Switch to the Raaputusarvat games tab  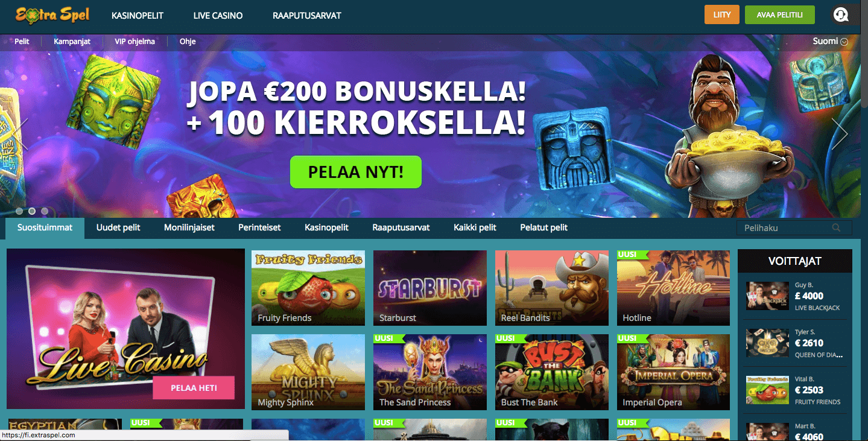(x=401, y=227)
